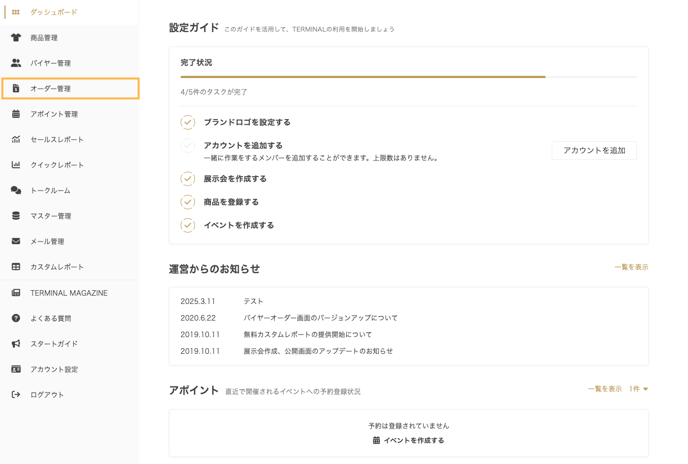The width and height of the screenshot is (688, 464).
Task: Click the T-shirt icon for 商品管理
Action: (16, 38)
